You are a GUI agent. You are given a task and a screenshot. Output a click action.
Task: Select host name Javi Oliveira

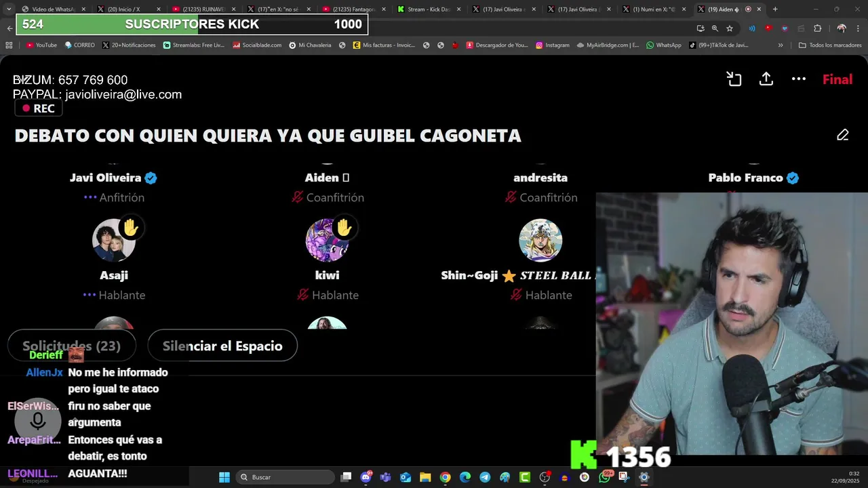[x=105, y=178]
